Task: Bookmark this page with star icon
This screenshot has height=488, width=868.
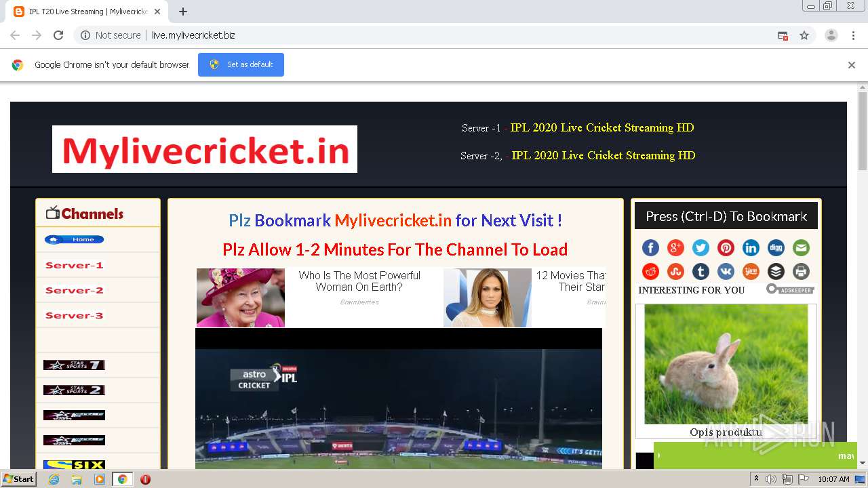Action: 804,35
